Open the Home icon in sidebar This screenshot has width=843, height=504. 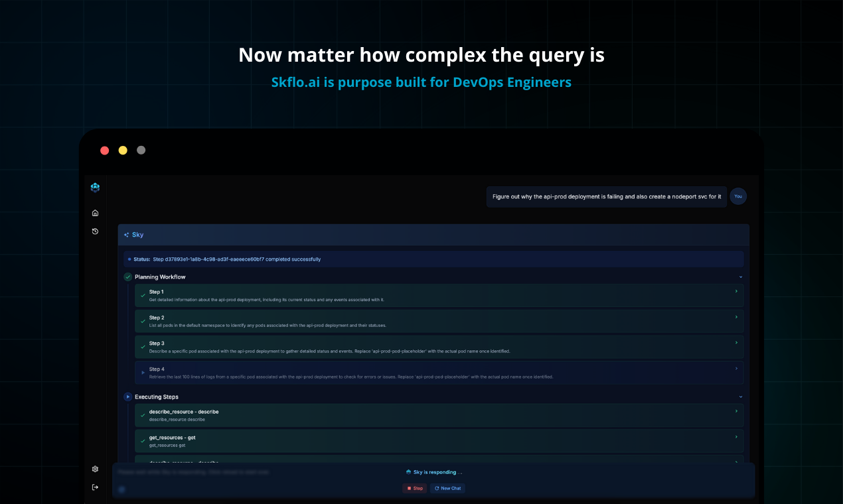(95, 213)
